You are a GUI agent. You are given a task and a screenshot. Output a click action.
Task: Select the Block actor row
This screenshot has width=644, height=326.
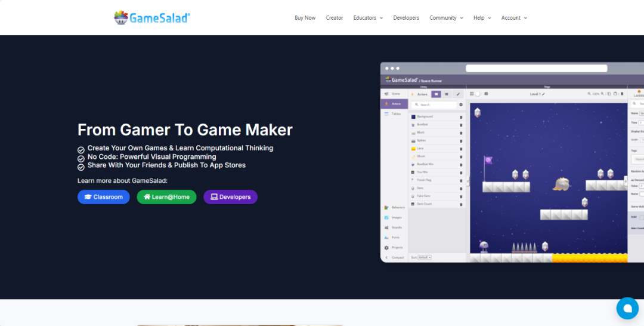coord(438,133)
